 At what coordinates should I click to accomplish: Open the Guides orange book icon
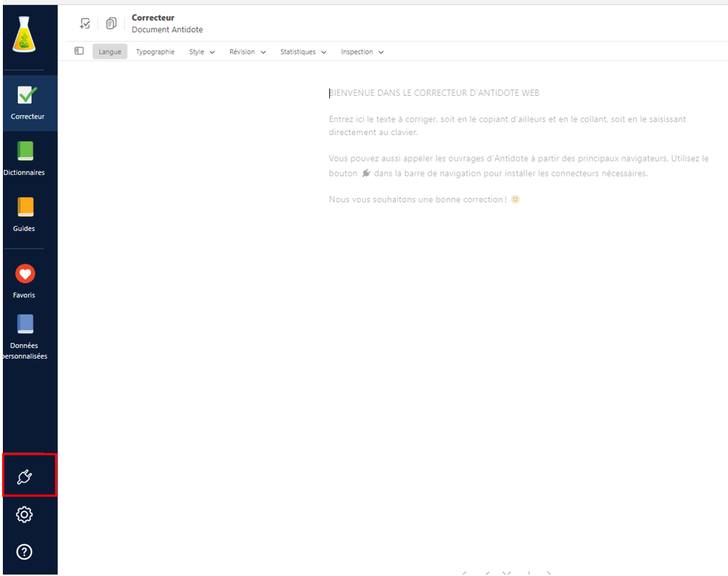coord(26,207)
